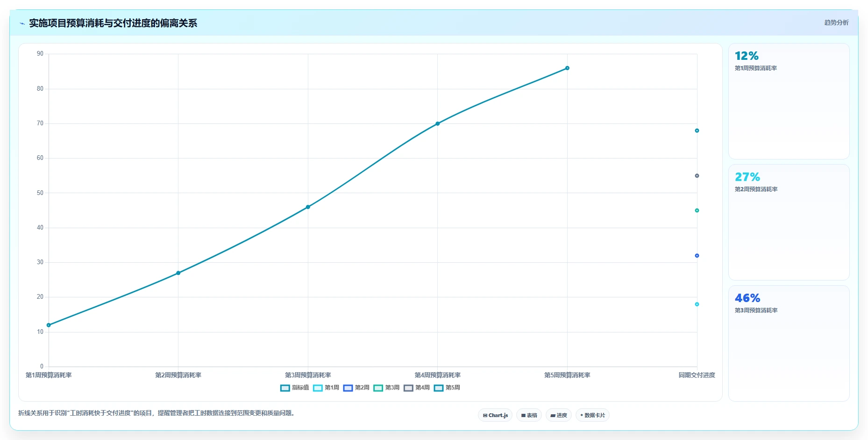The image size is (868, 440).
Task: Click the caption starting with 折线关系用于识别
Action: point(157,413)
